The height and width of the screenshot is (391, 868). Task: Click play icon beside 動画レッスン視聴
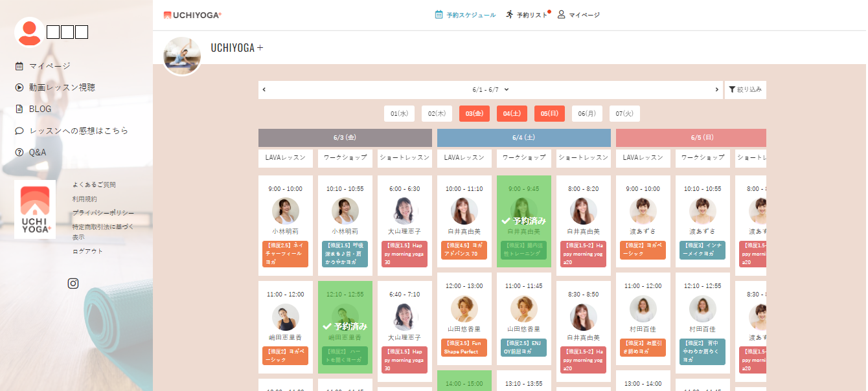pos(19,87)
